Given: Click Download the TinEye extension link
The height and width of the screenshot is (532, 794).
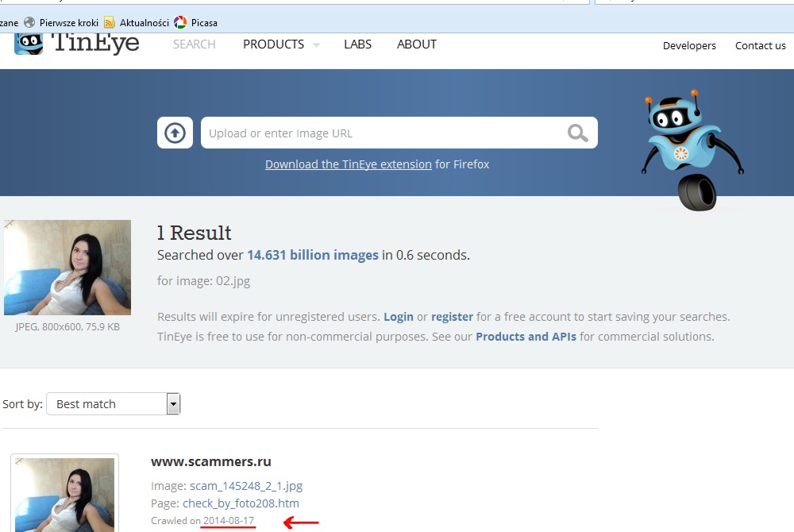Looking at the screenshot, I should coord(348,164).
